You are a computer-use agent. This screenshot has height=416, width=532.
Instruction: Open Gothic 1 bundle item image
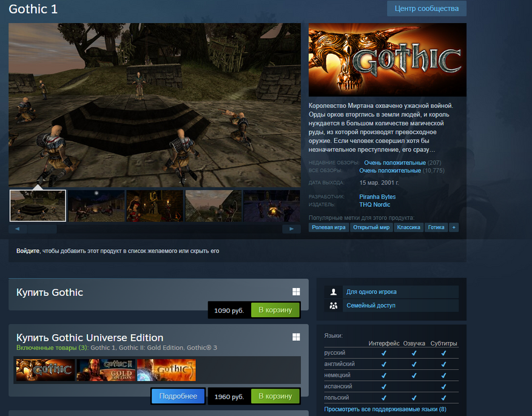[45, 370]
